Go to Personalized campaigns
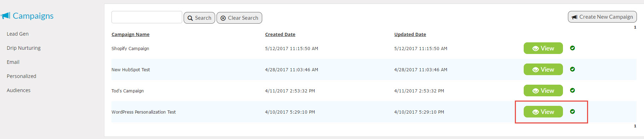 tap(22, 76)
